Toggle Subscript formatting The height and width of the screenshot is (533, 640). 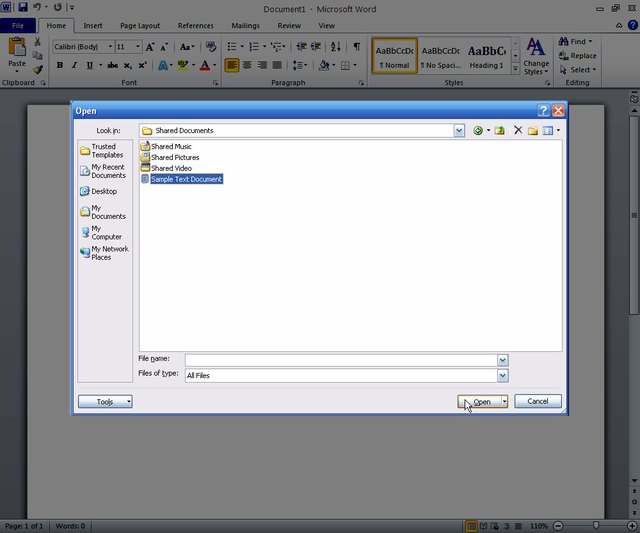(128, 65)
